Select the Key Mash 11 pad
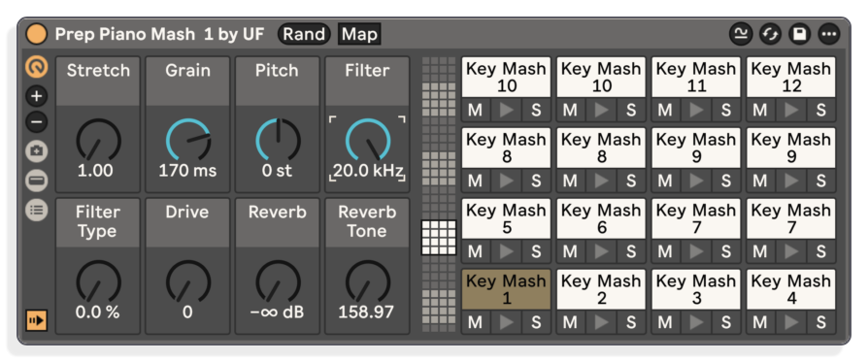The height and width of the screenshot is (362, 868). click(696, 77)
